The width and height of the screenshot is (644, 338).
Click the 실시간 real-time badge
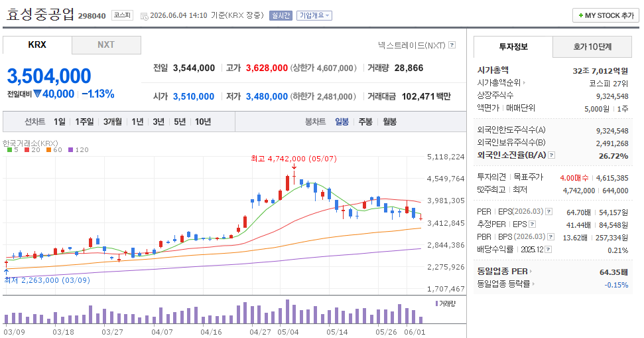point(281,16)
